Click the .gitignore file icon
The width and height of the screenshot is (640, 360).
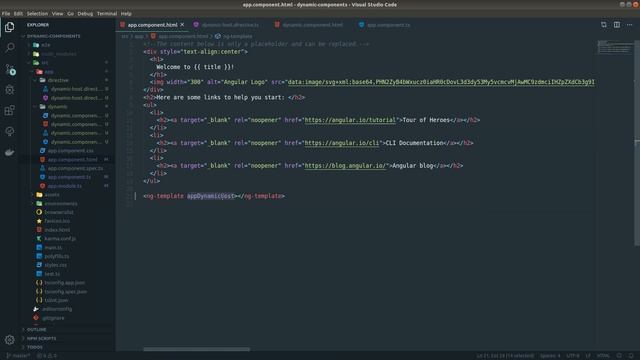pyautogui.click(x=36, y=318)
